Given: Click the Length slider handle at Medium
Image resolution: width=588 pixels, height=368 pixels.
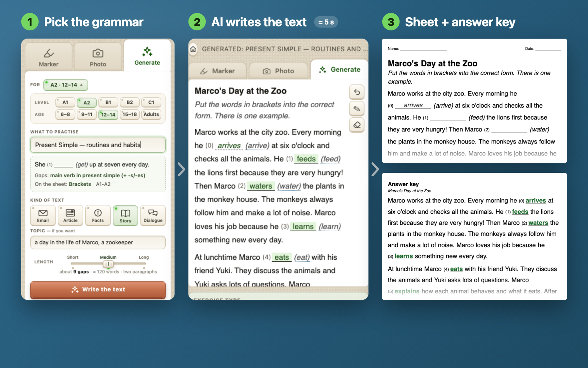Looking at the screenshot, I should tap(108, 264).
